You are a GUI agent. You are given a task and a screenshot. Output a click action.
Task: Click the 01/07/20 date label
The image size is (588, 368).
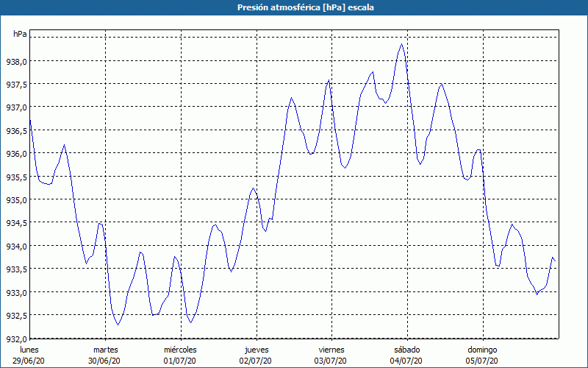click(x=179, y=361)
